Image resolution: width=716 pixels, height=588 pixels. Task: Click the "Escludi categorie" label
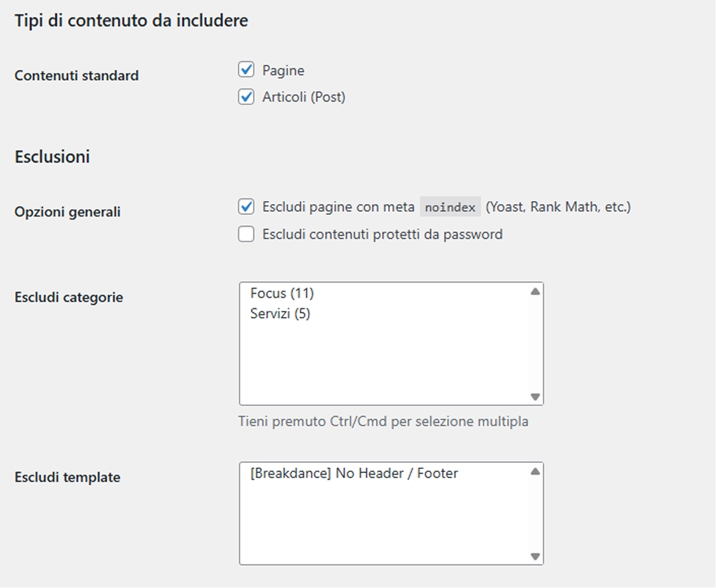(x=69, y=297)
